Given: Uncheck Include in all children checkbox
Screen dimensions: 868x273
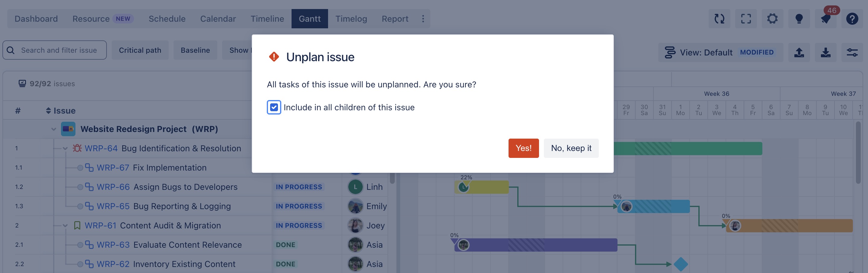Looking at the screenshot, I should [x=274, y=107].
